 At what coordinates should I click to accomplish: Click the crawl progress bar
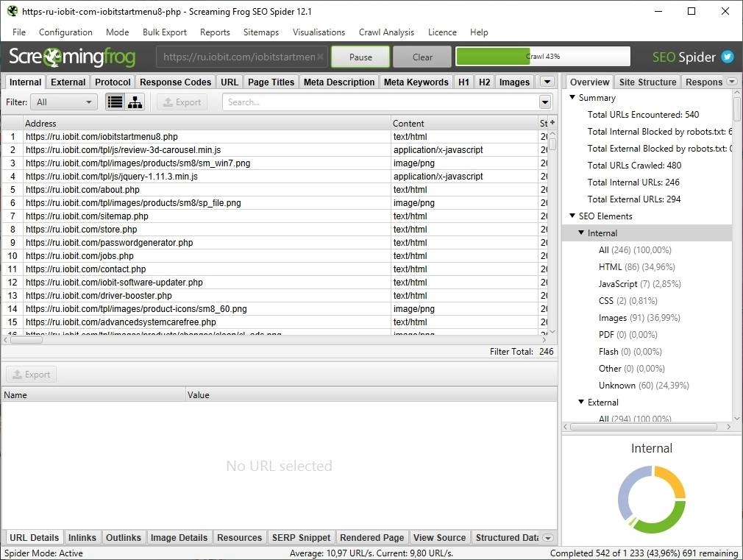[x=543, y=57]
